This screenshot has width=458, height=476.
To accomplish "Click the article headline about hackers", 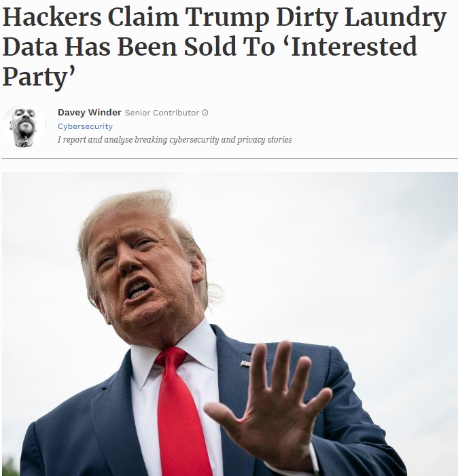I will [x=224, y=46].
